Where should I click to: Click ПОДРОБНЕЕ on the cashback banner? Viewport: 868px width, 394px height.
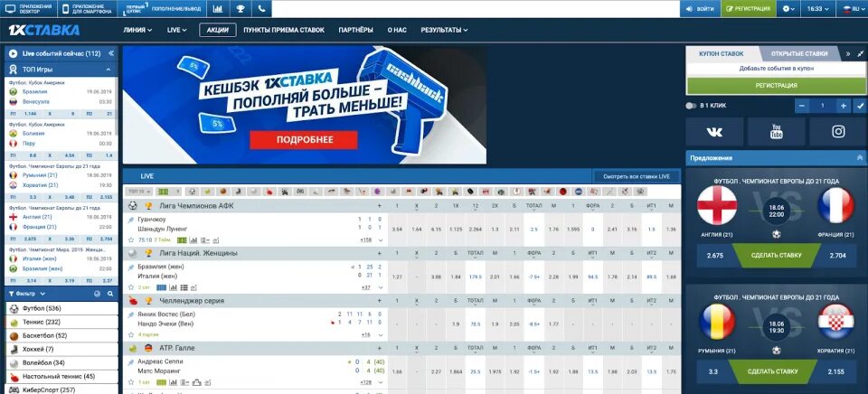(x=305, y=140)
